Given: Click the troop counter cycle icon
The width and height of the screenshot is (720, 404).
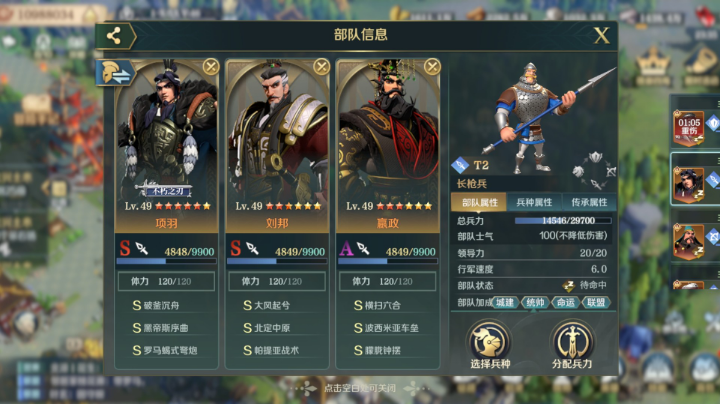Looking at the screenshot, I should [x=595, y=171].
